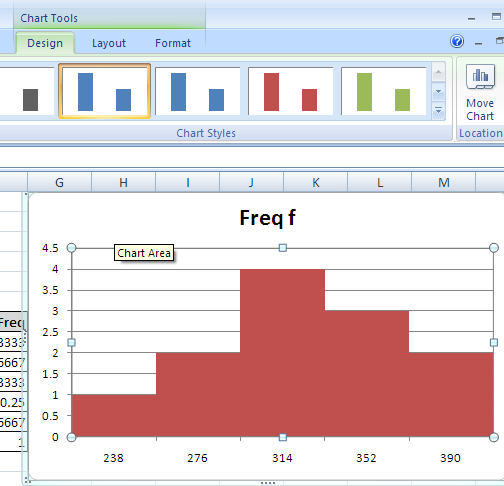Select column M header

pos(444,182)
